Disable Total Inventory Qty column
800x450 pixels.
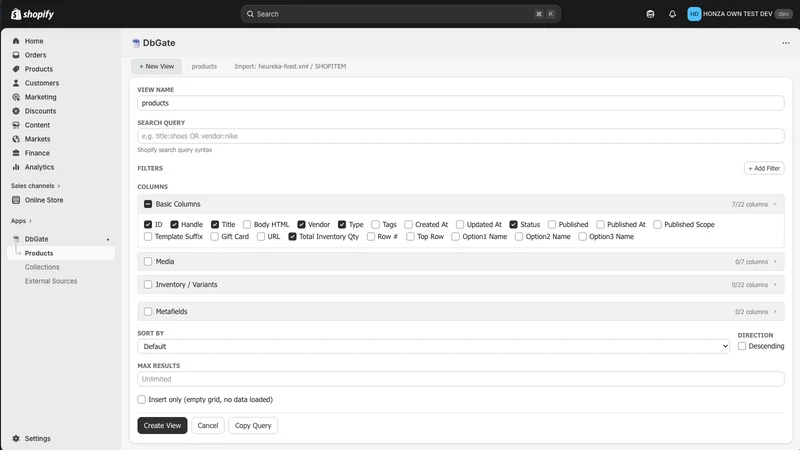coord(292,236)
